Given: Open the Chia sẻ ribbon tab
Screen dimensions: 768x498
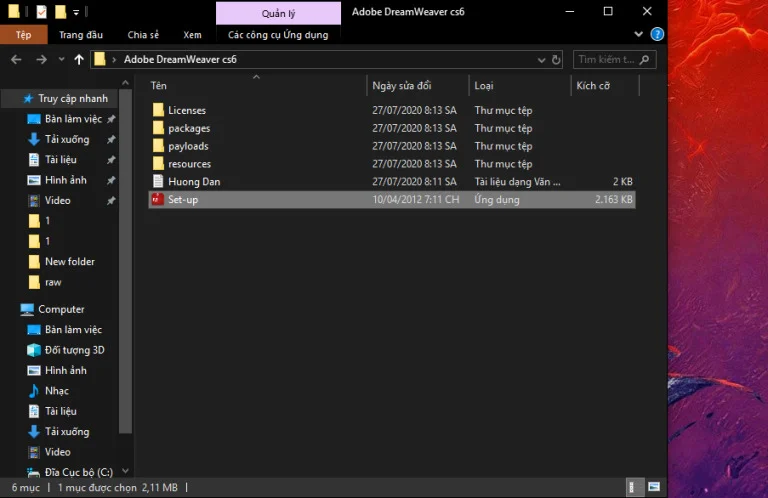Looking at the screenshot, I should pos(143,35).
